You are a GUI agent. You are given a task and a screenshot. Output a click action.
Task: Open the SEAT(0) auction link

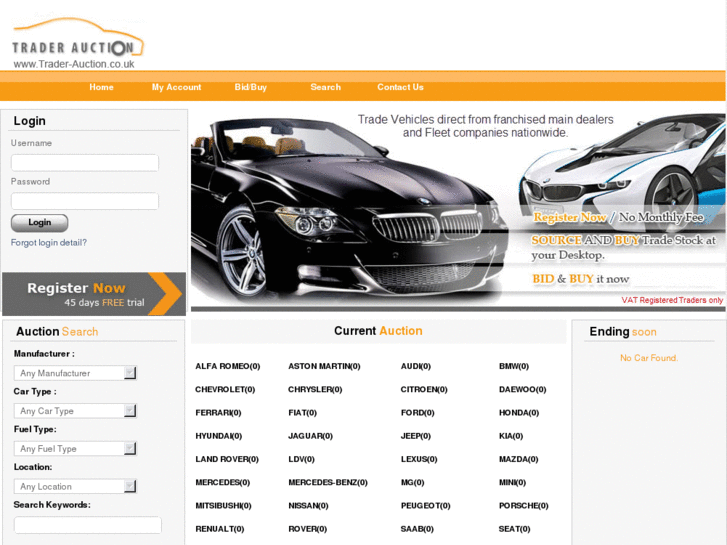click(x=514, y=529)
